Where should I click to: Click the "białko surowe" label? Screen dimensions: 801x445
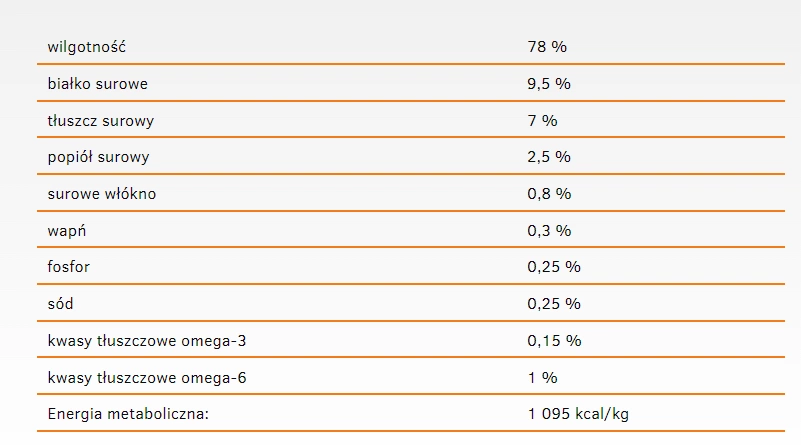click(x=97, y=84)
